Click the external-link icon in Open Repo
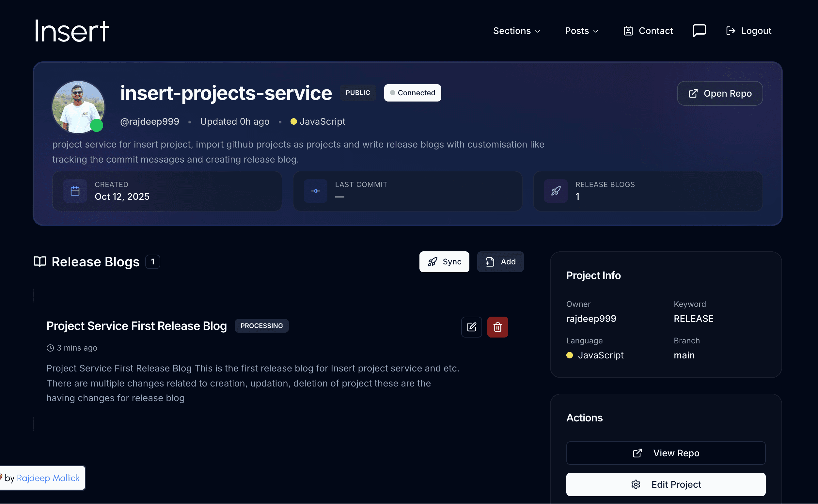The height and width of the screenshot is (504, 818). pos(693,93)
